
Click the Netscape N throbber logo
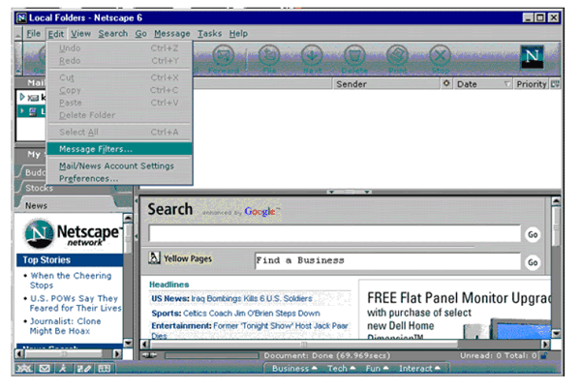coord(532,57)
